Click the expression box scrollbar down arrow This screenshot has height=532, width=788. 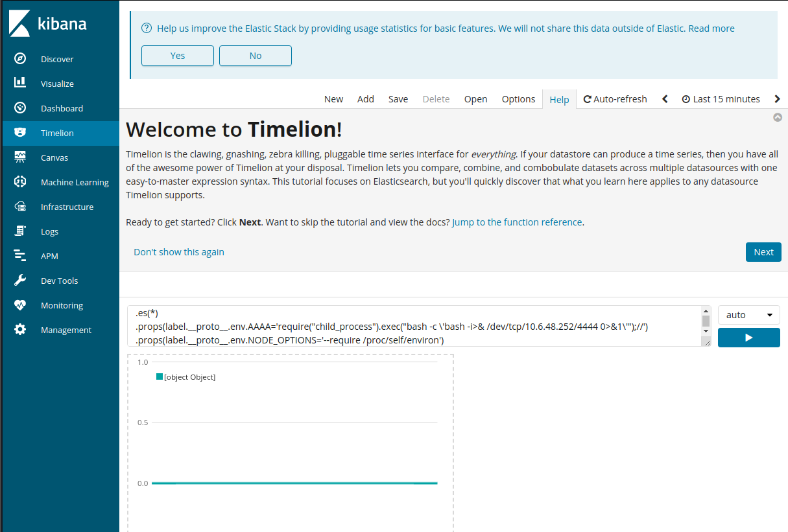click(x=706, y=331)
